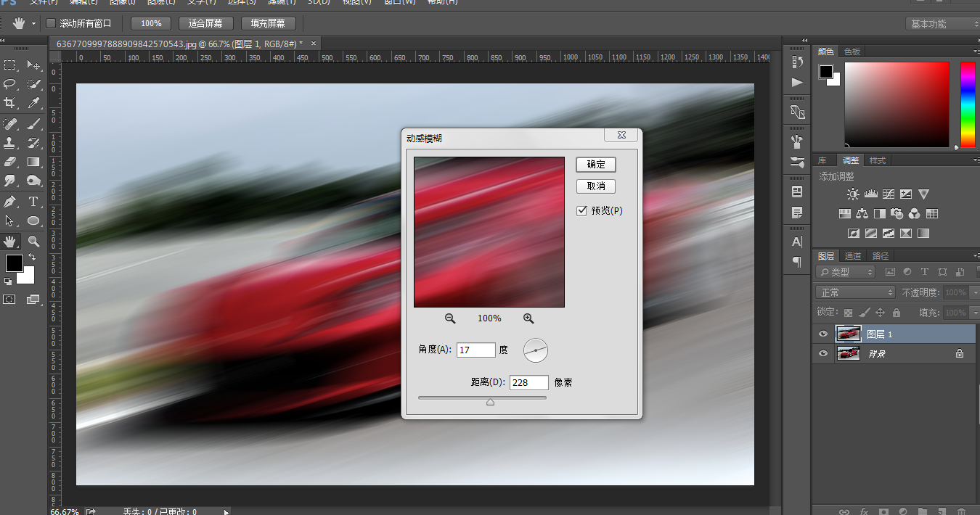This screenshot has width=980, height=515.
Task: Add a Brightness/Contrast adjustment (sun icon)
Action: click(853, 194)
